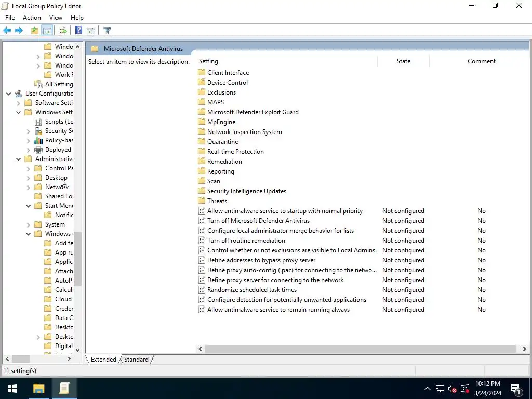Screen dimensions: 532x399
Task: Open the Scan folder icon
Action: (202, 181)
